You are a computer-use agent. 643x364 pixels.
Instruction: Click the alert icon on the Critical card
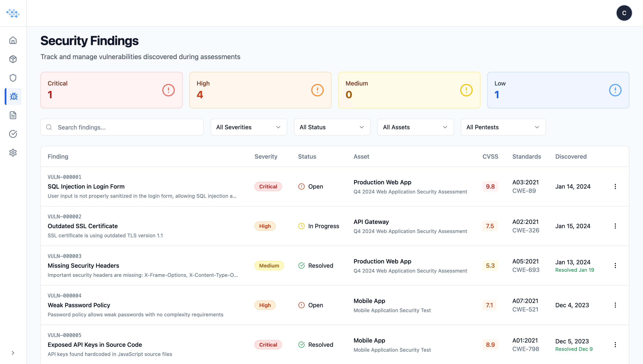(x=168, y=90)
